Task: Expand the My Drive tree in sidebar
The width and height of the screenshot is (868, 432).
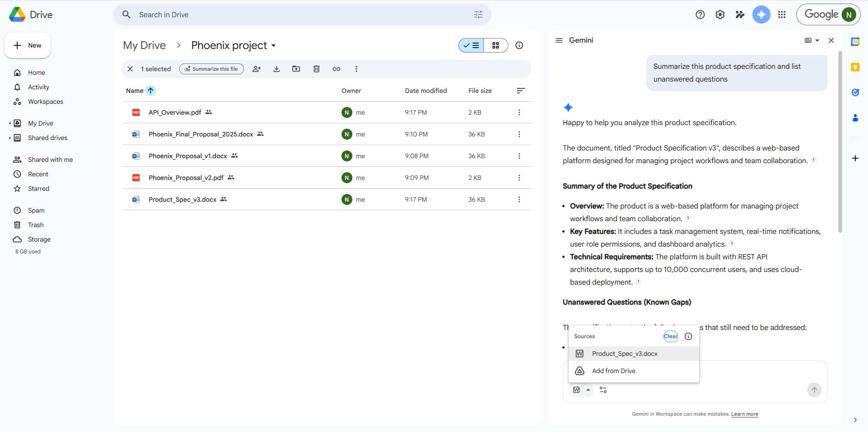Action: 10,123
